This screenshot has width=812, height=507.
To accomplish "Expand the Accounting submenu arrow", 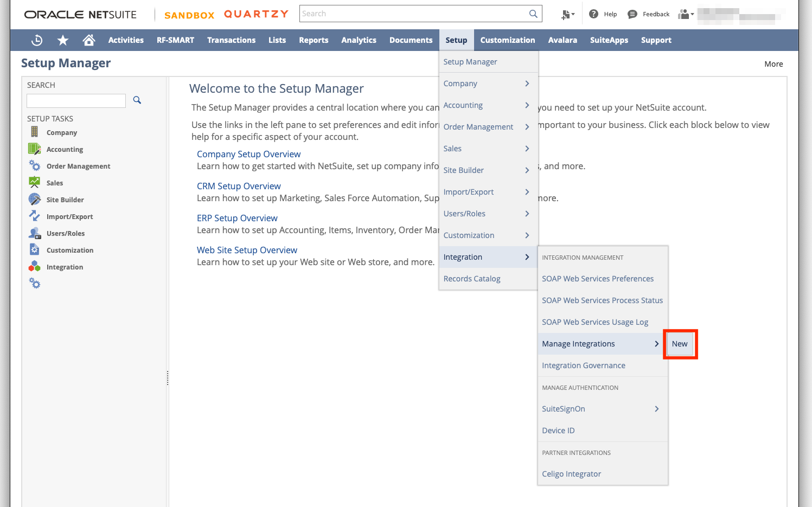I will tap(527, 105).
